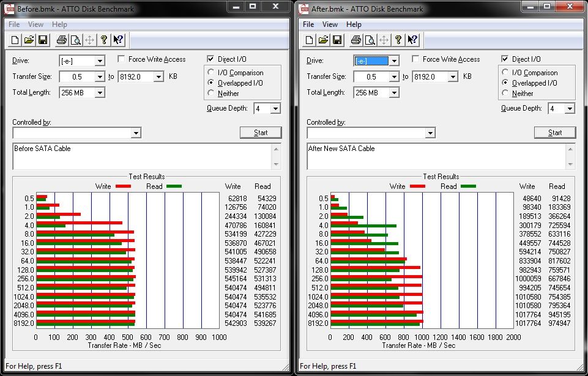The height and width of the screenshot is (376, 588).
Task: Select Neither radio in After.bmk window
Action: tap(505, 92)
